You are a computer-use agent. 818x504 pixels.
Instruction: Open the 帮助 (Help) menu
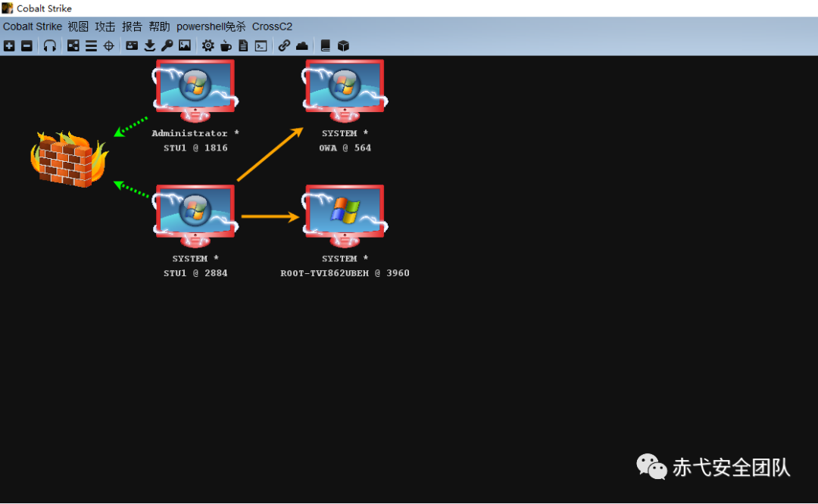[159, 26]
